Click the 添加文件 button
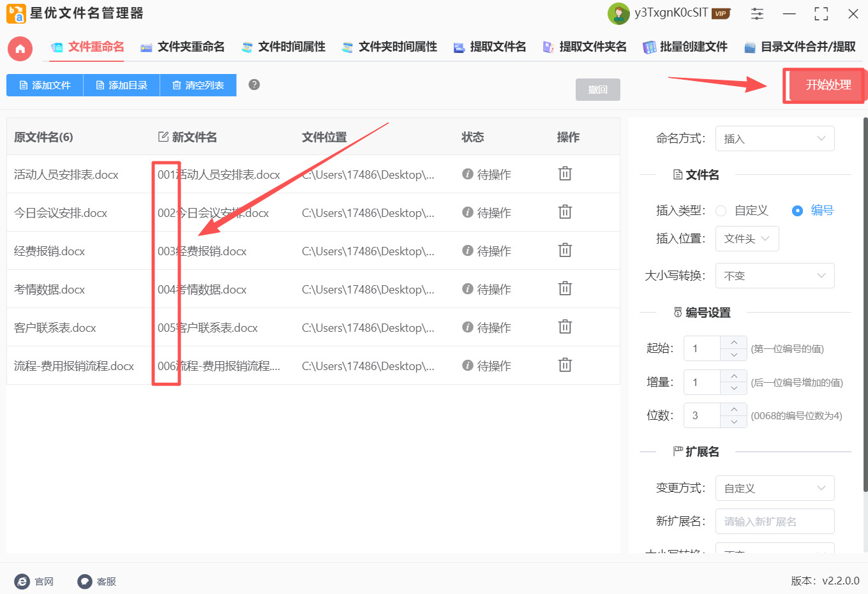This screenshot has width=868, height=594. [x=45, y=85]
